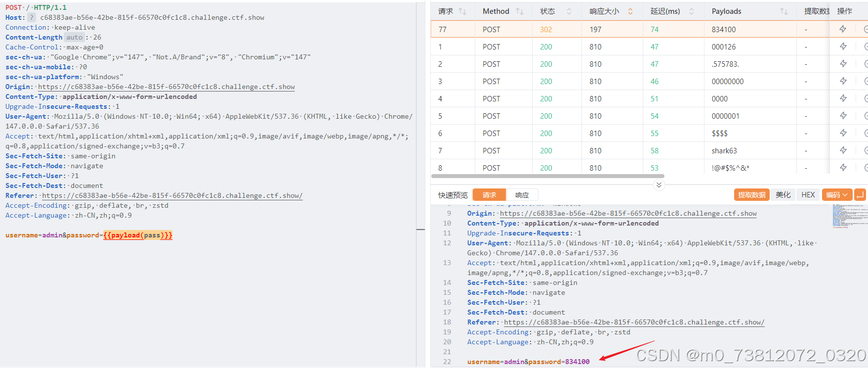Click lightning action icon for payload $$$$
This screenshot has height=370, width=868.
click(843, 133)
